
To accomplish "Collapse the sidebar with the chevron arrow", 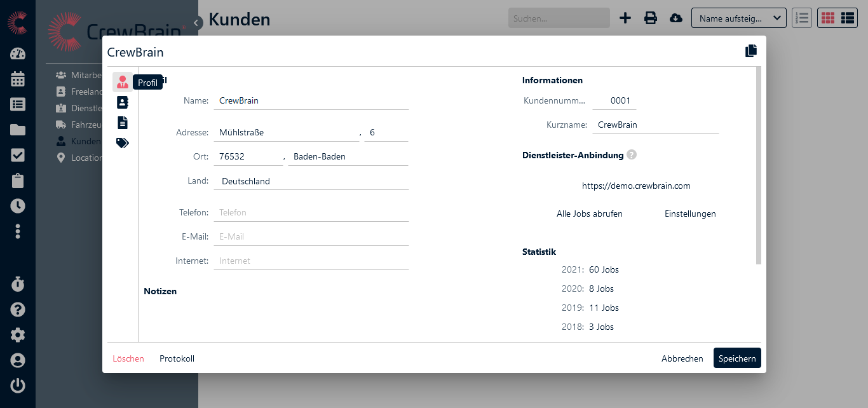I will point(196,23).
